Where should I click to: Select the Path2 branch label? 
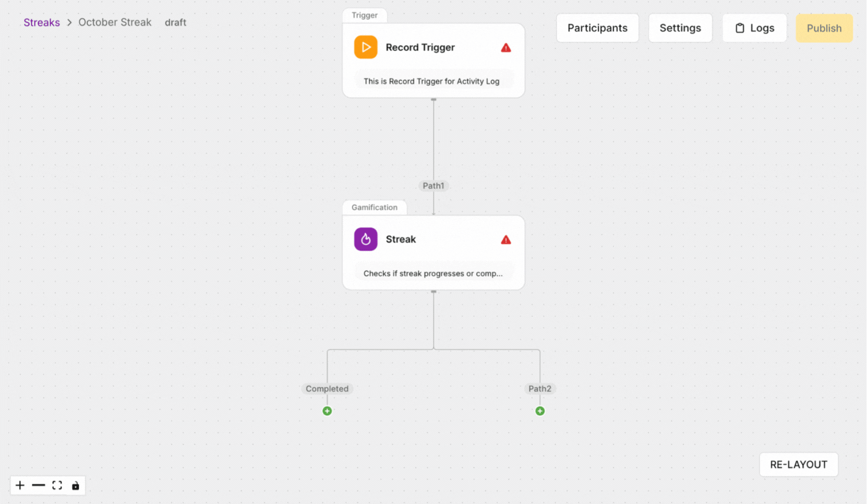pos(540,389)
